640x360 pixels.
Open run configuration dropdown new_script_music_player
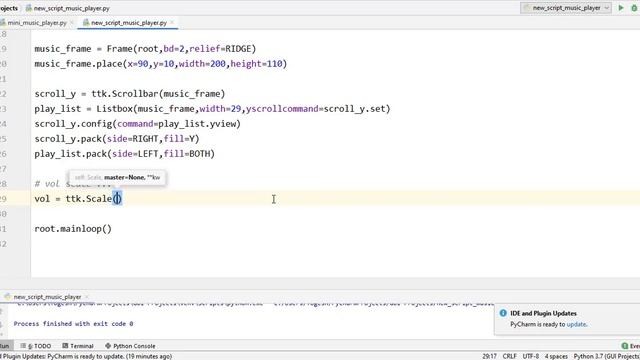(566, 8)
